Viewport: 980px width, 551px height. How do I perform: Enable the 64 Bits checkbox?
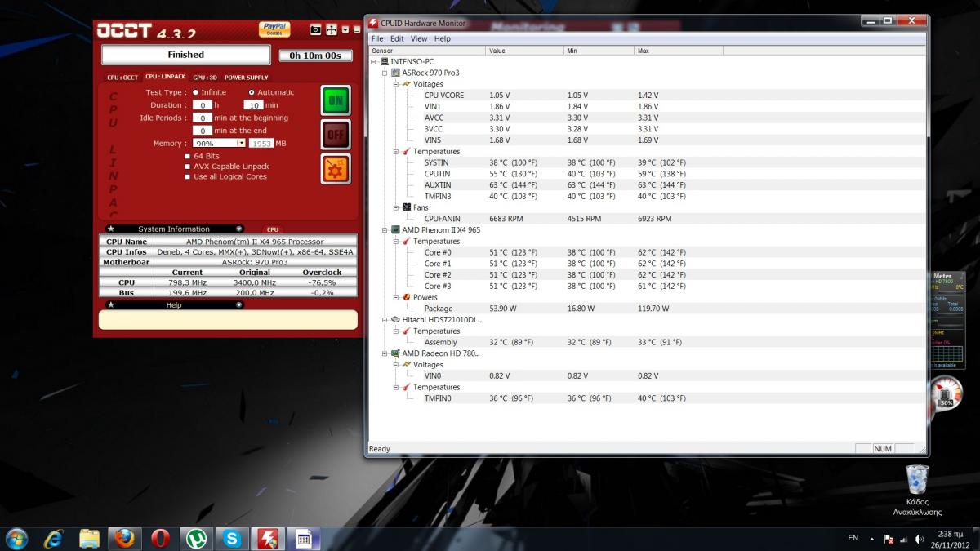click(x=188, y=156)
